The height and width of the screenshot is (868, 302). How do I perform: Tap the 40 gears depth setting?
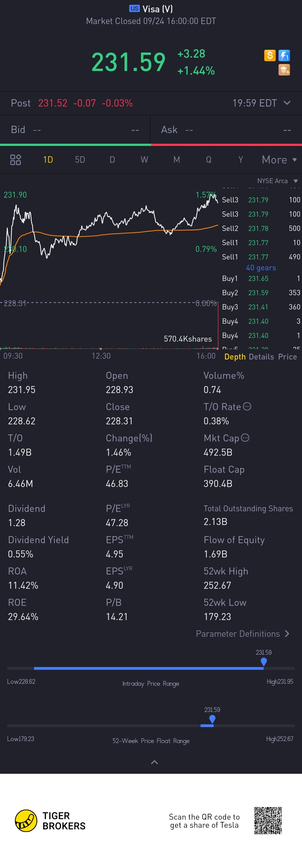tap(261, 268)
